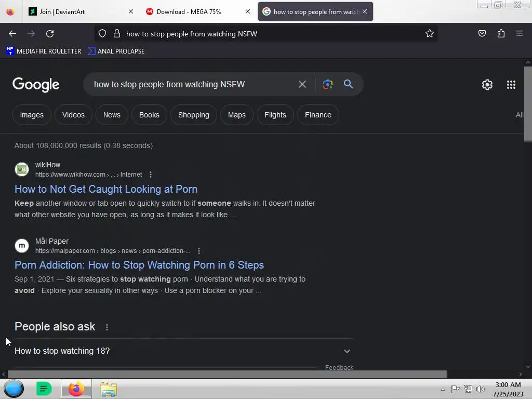Screen dimensions: 532x399
Task: Go back with the browser back arrow
Action: [x=12, y=34]
